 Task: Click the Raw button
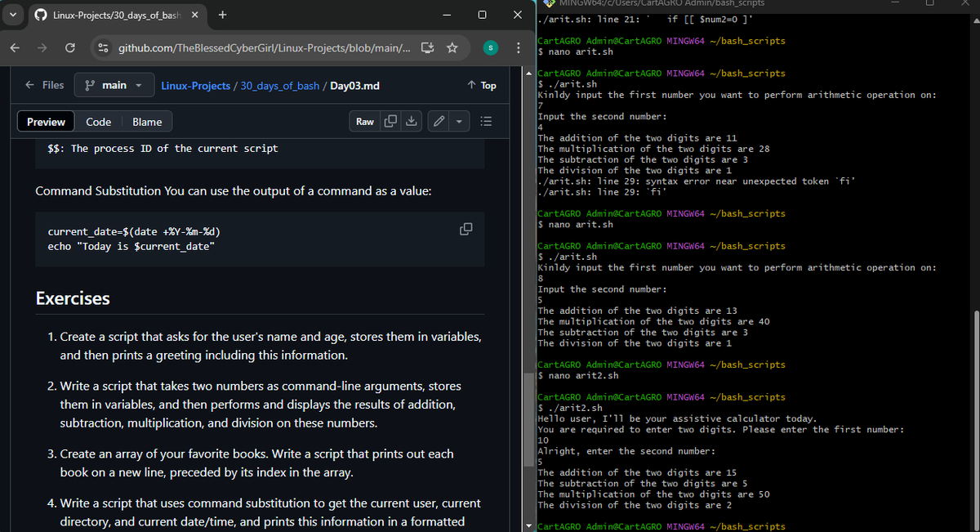point(365,121)
